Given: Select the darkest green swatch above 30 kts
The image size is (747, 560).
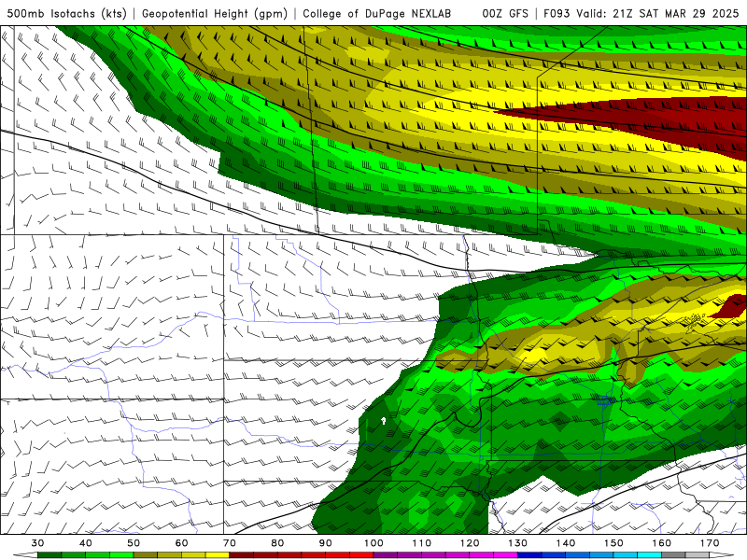Looking at the screenshot, I should tap(49, 555).
